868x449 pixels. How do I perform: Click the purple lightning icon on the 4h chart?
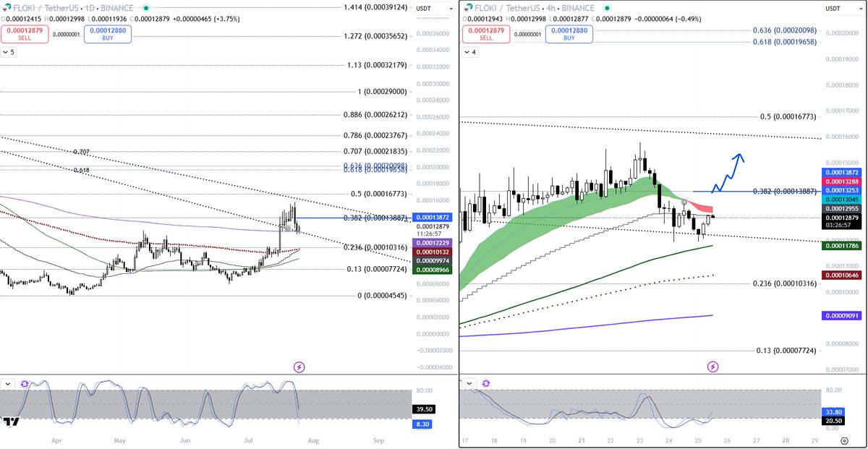pyautogui.click(x=712, y=367)
